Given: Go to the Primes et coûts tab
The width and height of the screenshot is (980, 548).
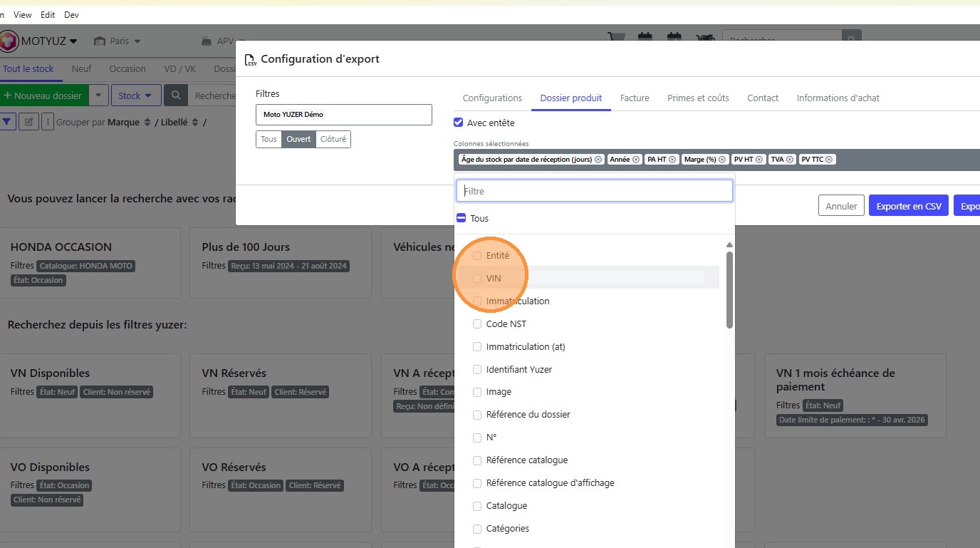Looking at the screenshot, I should click(698, 98).
